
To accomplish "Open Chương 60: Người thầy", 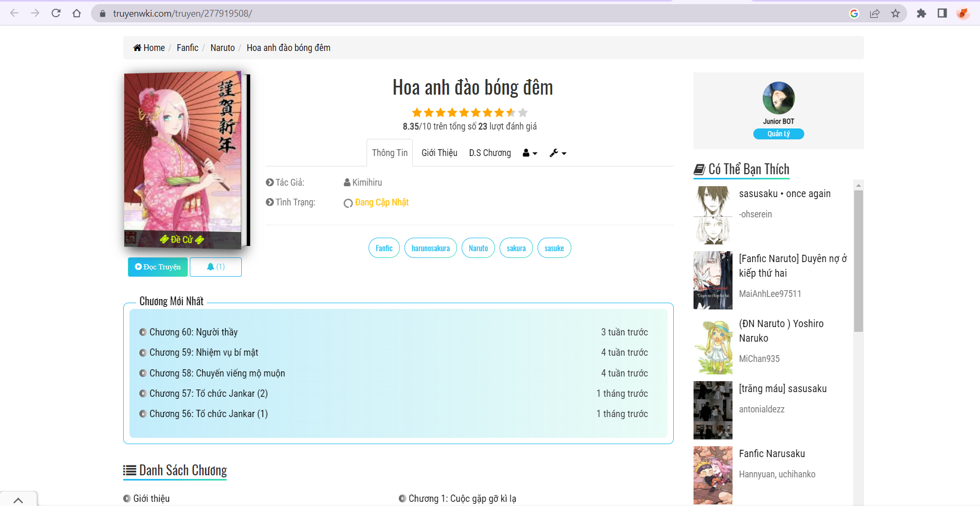I will 193,332.
